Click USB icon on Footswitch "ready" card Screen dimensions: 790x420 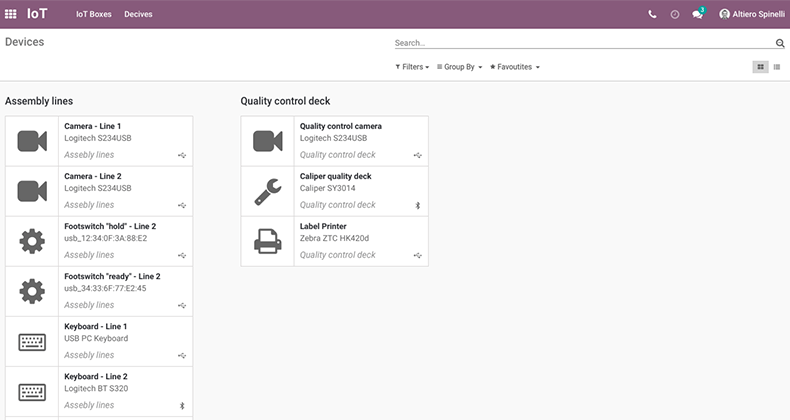tap(182, 306)
